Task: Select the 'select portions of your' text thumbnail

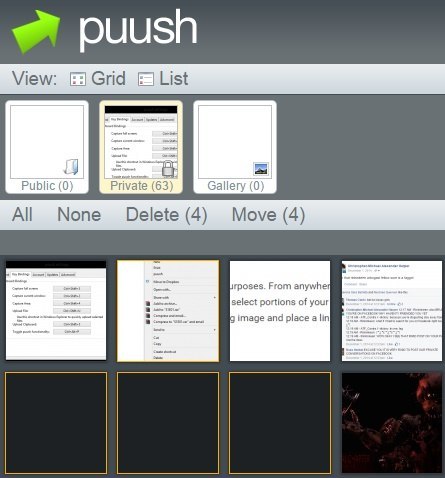Action: [x=280, y=311]
